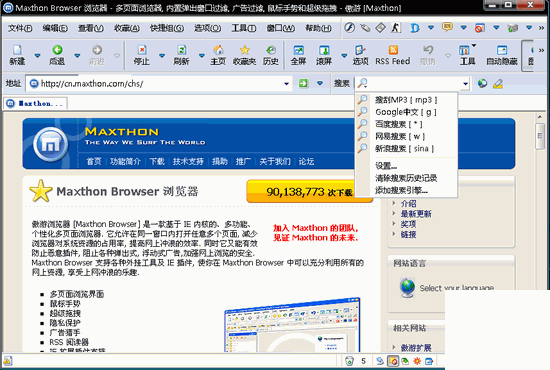Expand dropdown next to blue D plugin icon
The width and height of the screenshot is (550, 370).
point(431,27)
